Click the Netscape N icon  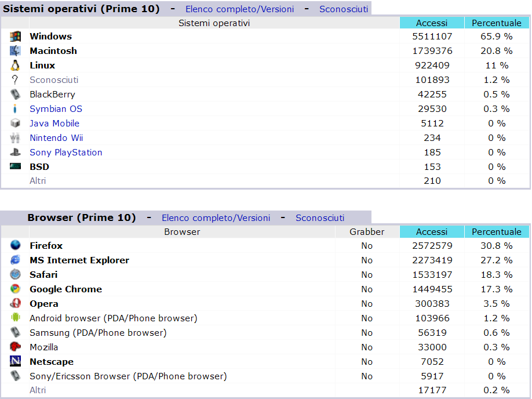tap(15, 361)
